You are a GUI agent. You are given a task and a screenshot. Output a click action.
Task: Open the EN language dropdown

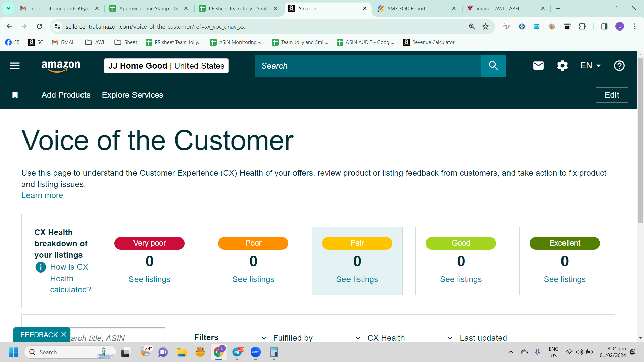(x=590, y=66)
